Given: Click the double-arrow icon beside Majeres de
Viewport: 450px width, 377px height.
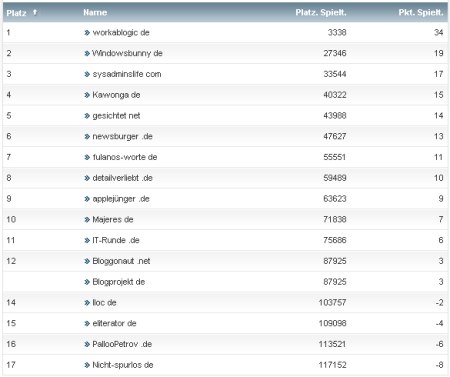Looking at the screenshot, I should [87, 220].
